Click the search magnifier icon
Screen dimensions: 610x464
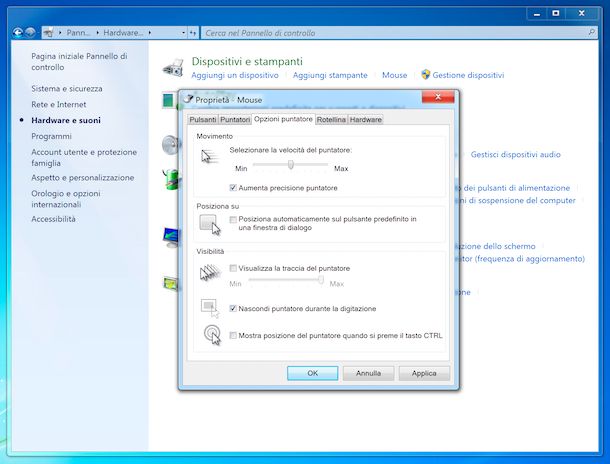591,32
